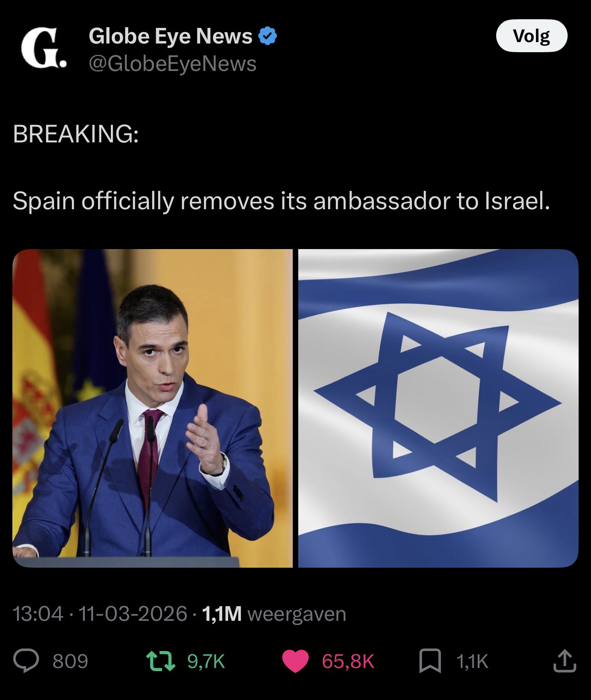Open the share upload icon

click(564, 661)
